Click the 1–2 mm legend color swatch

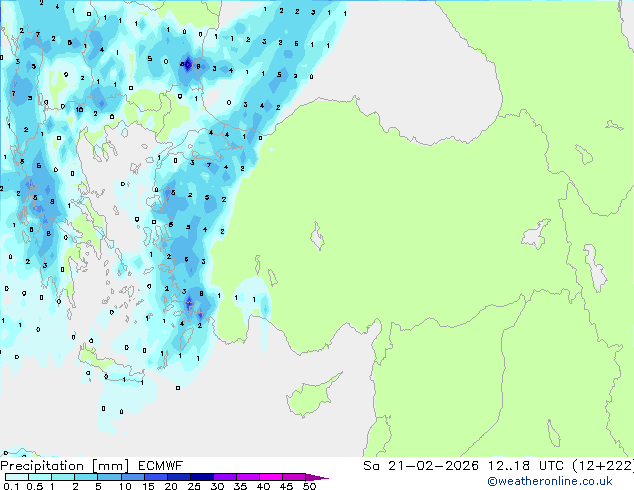[63, 477]
